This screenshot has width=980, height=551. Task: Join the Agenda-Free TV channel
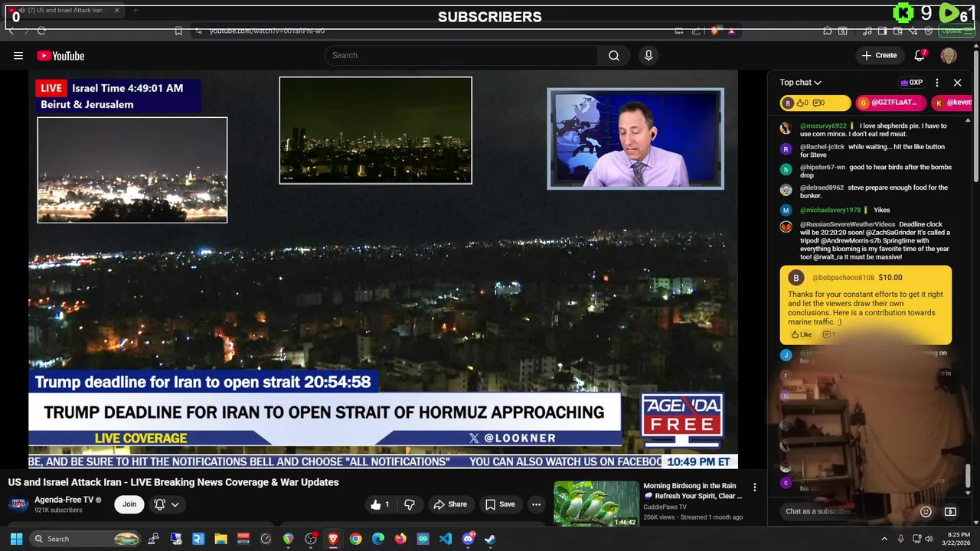click(129, 504)
